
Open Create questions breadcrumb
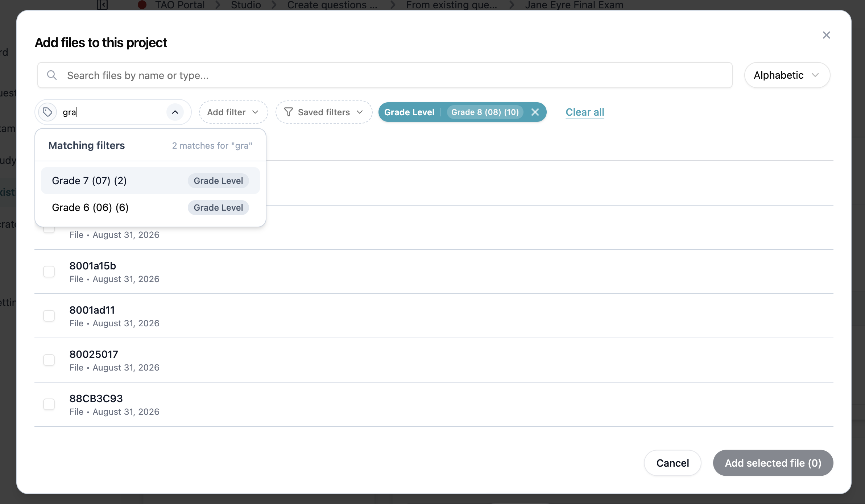pos(332,5)
